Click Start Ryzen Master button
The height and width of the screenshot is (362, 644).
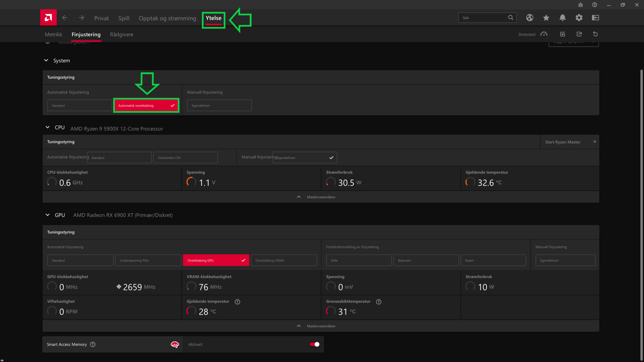coord(570,142)
